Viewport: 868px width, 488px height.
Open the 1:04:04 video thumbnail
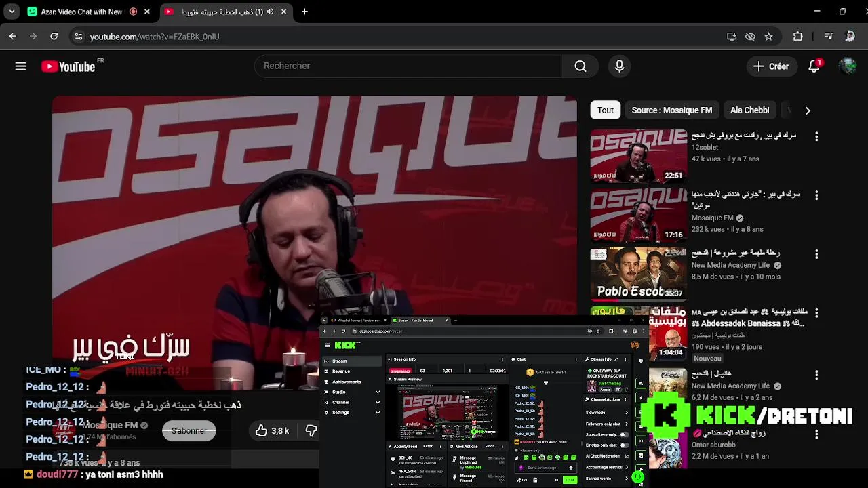click(668, 333)
